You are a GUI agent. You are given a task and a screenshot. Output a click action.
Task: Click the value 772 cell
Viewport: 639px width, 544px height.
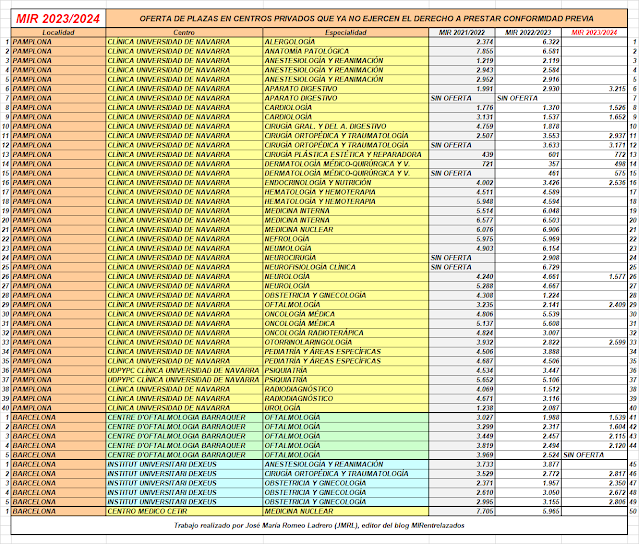coord(594,154)
